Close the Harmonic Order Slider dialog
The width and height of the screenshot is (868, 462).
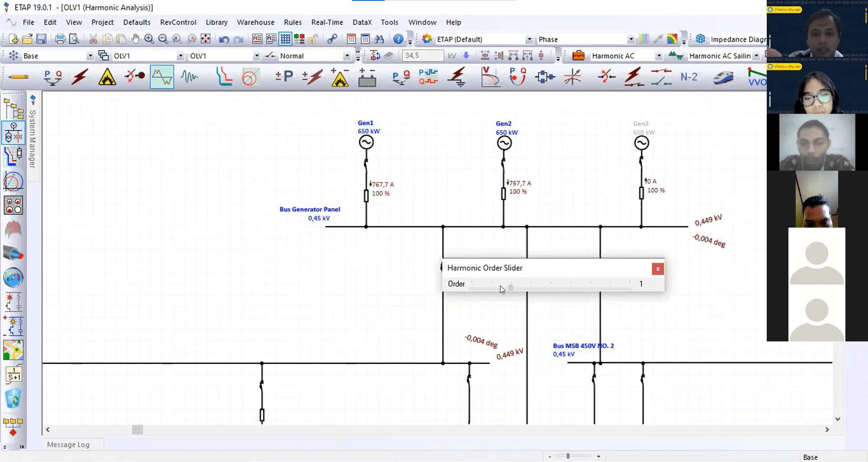pyautogui.click(x=658, y=269)
